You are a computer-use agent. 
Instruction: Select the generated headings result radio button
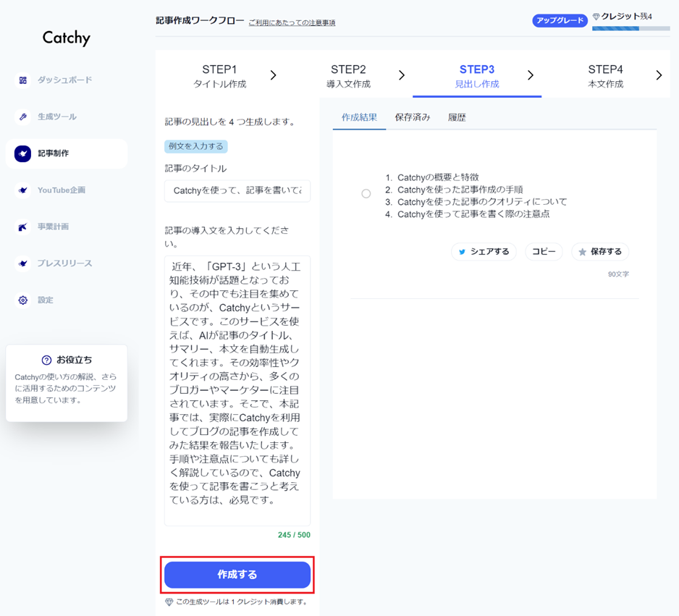point(366,193)
